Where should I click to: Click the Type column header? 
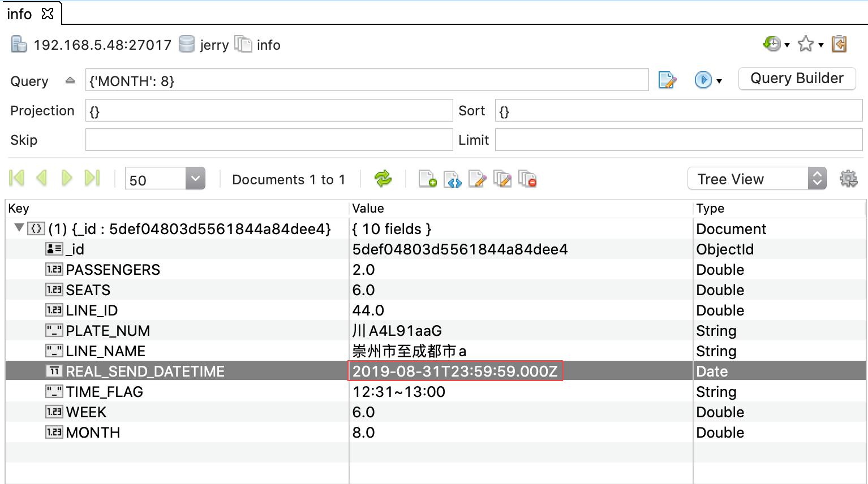pos(780,208)
